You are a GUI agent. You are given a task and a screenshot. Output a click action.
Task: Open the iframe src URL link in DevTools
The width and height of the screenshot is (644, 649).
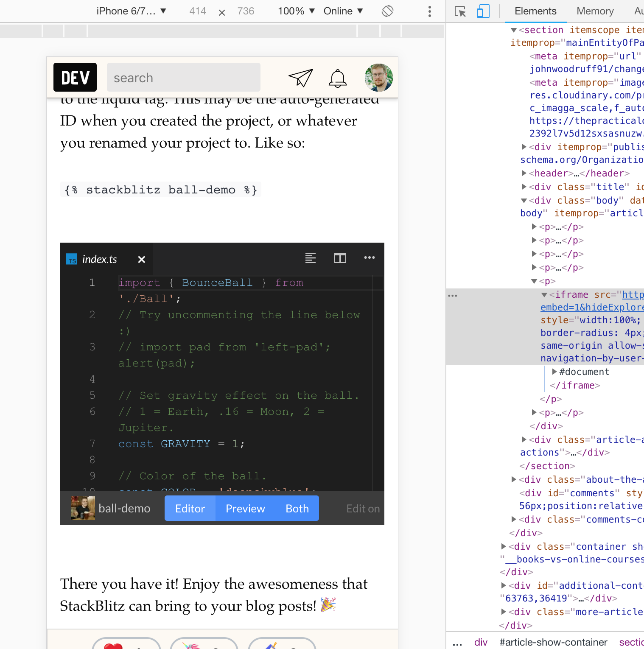point(633,294)
